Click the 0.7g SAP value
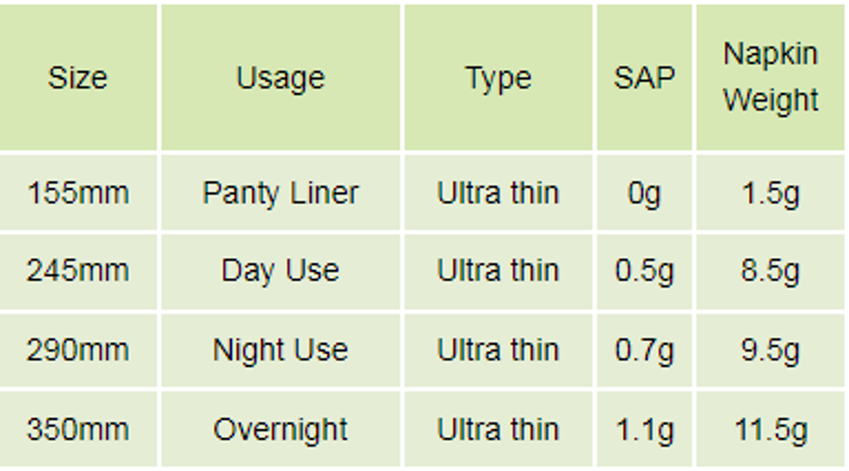Viewport: 849px width, 471px height. point(644,350)
